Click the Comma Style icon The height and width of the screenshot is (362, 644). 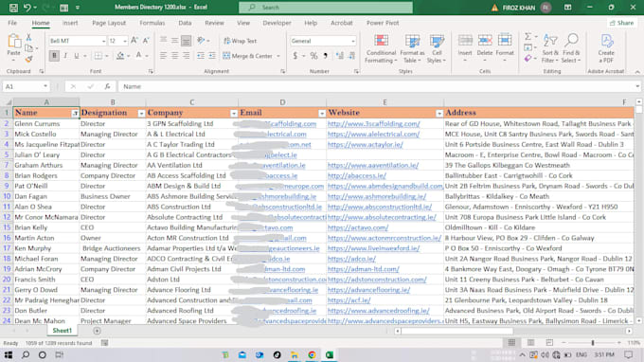(326, 56)
